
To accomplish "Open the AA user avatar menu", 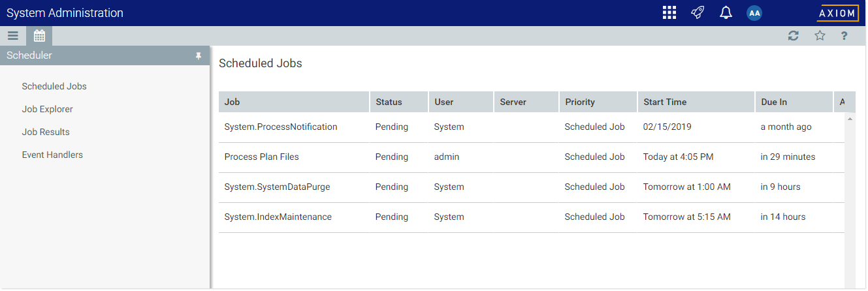I will coord(754,13).
